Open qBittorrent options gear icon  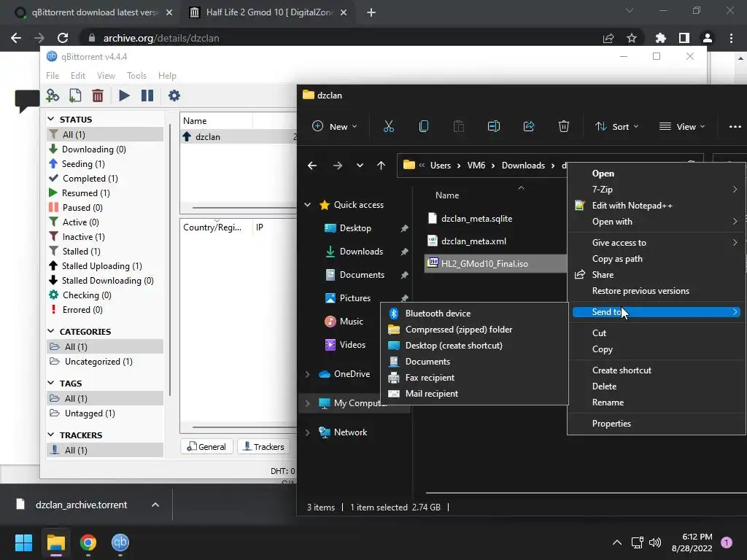(x=174, y=96)
